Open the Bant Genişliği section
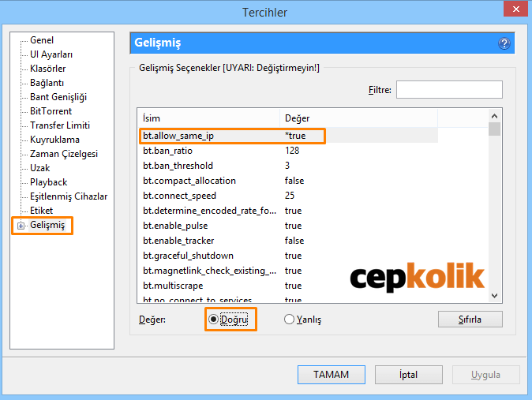Screen dimensions: 532x400 [58, 97]
